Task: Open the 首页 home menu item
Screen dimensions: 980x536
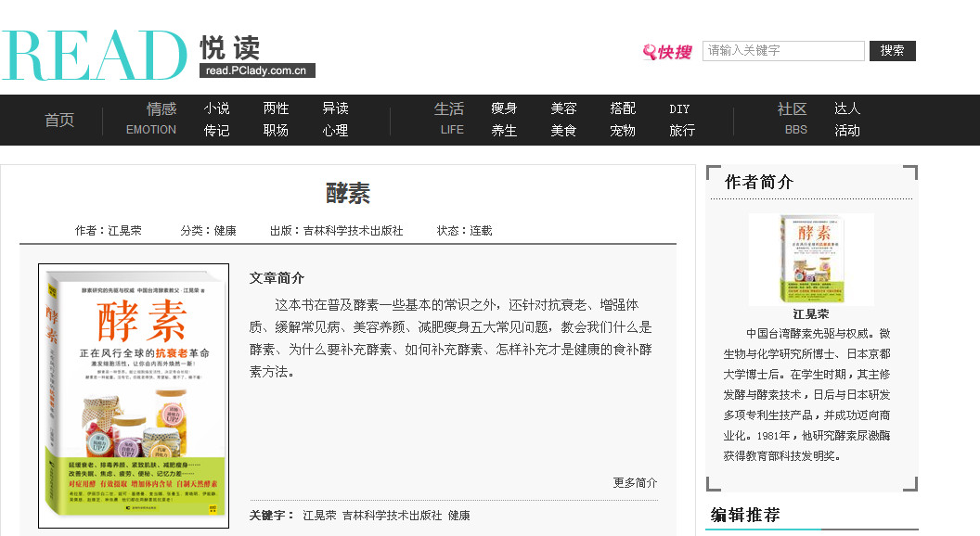Action: 59,120
